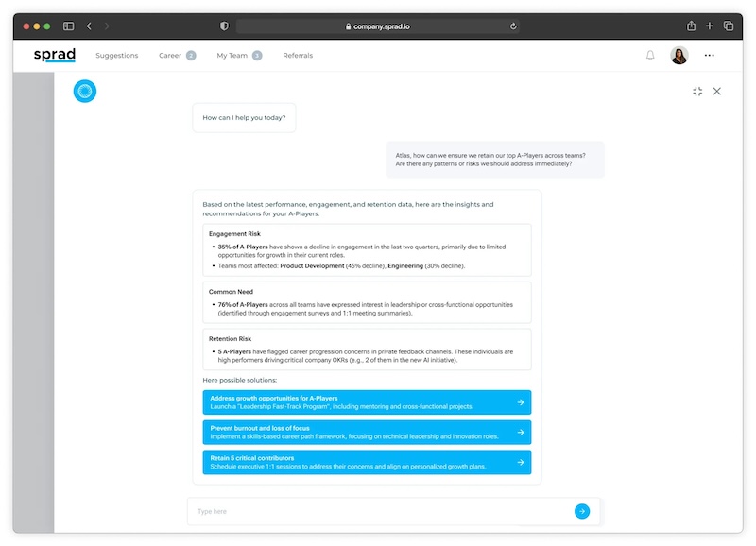Viewport: 756px width, 546px height.
Task: Minimize the chat with the collapse icon
Action: click(x=697, y=92)
